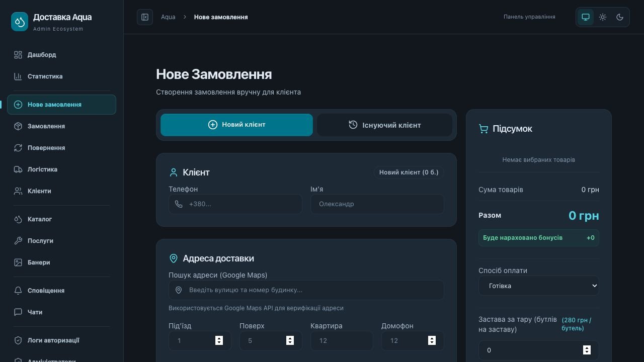The width and height of the screenshot is (644, 362).
Task: Click the Aqua breadcrumb link
Action: [168, 17]
